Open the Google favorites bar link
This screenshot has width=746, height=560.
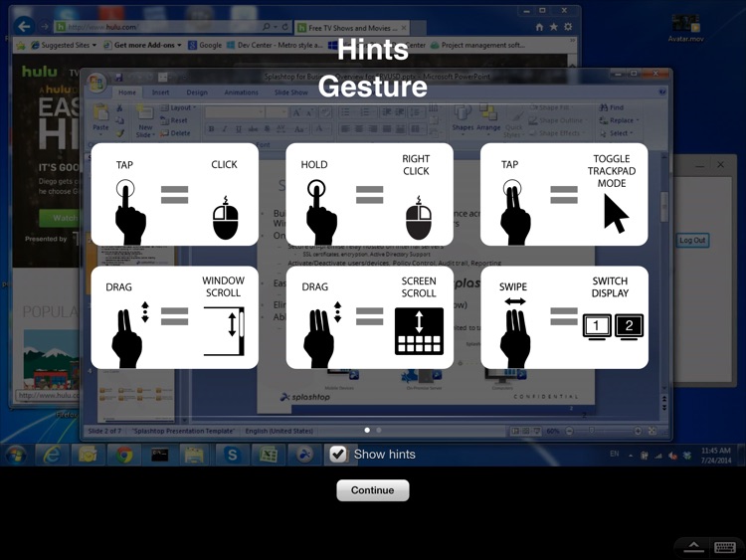click(x=205, y=45)
